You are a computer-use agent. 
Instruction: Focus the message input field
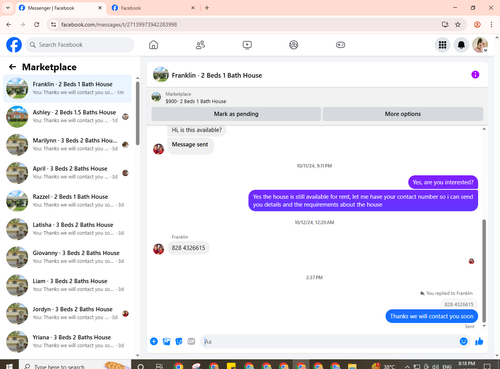tap(330, 341)
